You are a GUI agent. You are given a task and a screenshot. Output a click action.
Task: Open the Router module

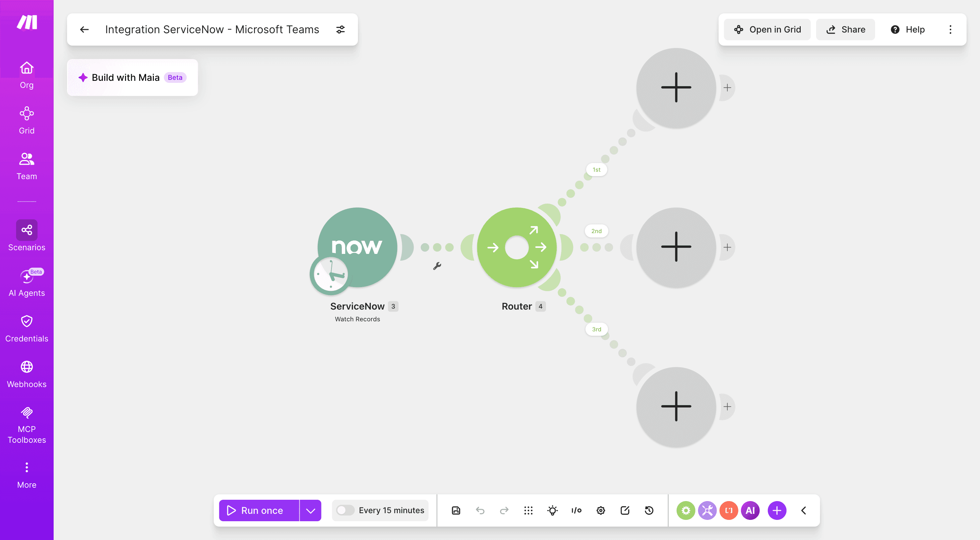516,247
